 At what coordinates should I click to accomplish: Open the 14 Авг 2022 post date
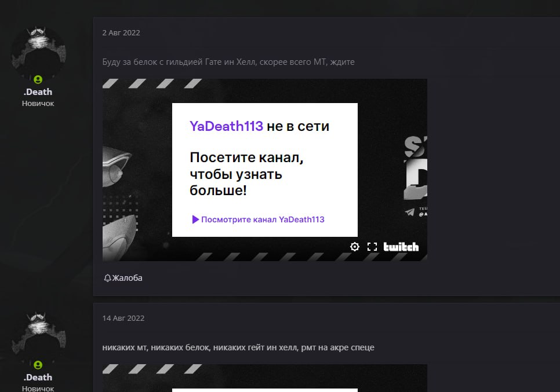pos(123,318)
